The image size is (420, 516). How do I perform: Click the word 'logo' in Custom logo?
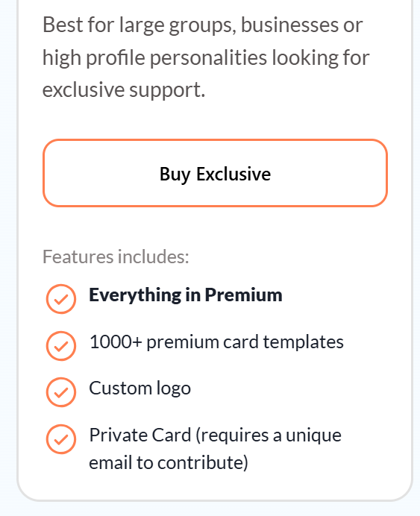tap(174, 389)
